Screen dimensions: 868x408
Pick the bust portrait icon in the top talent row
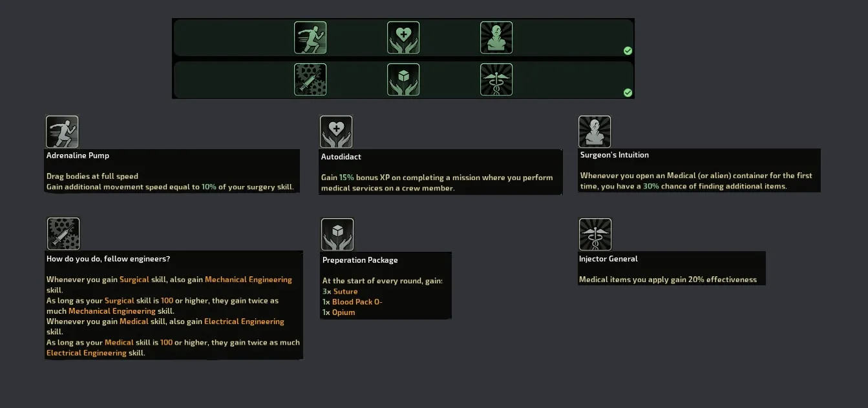[x=496, y=37]
